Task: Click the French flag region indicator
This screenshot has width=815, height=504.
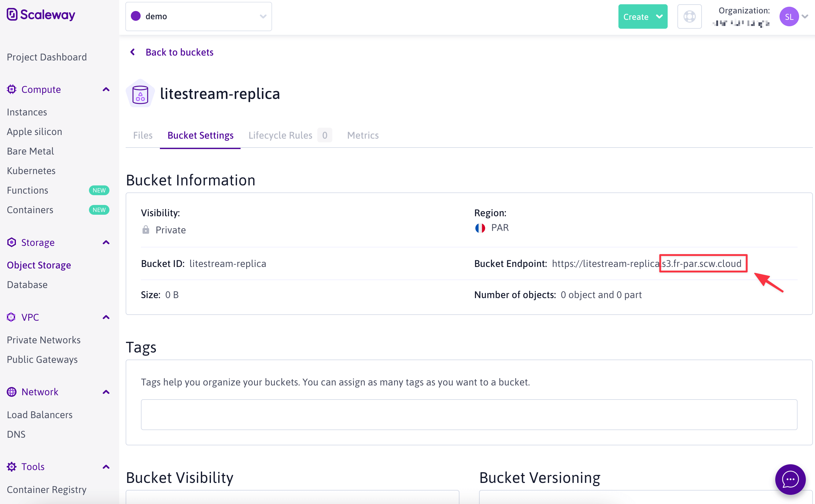Action: [x=480, y=228]
